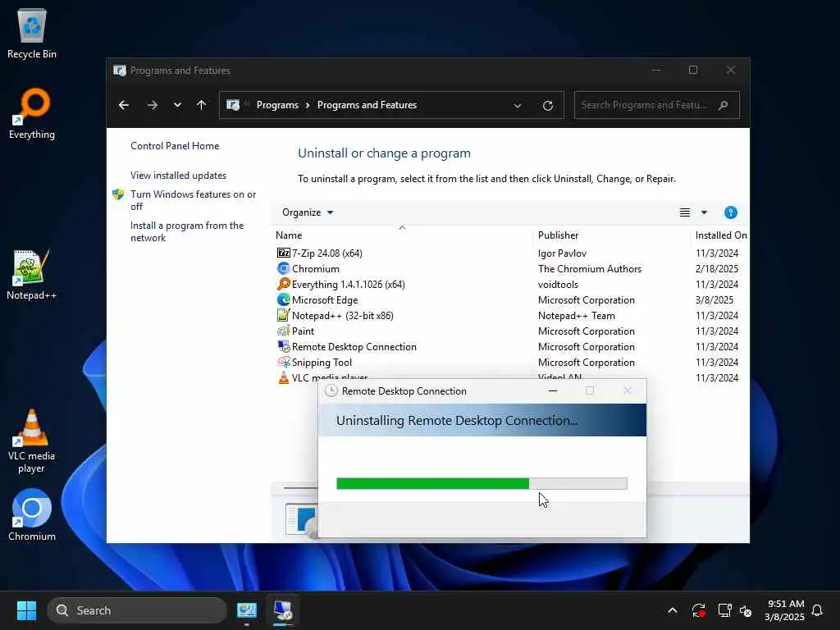The width and height of the screenshot is (840, 630).
Task: Click The Chromium Authors publisher cell
Action: click(x=589, y=269)
